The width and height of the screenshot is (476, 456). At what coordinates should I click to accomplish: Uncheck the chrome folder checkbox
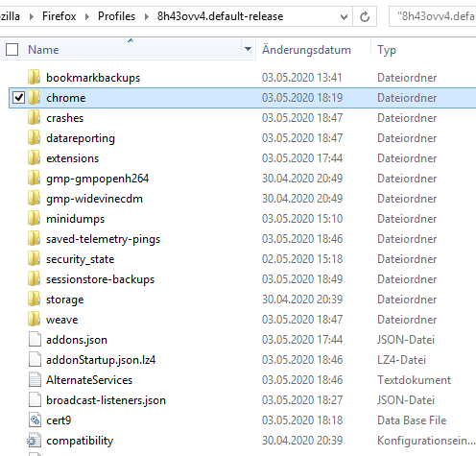(18, 98)
